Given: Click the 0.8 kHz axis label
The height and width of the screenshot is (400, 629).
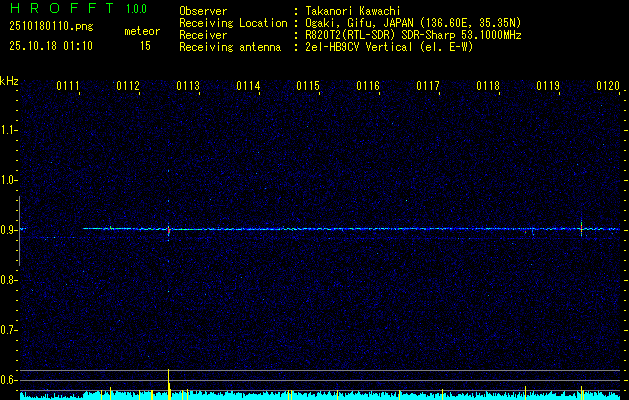Looking at the screenshot, I should click(7, 280).
